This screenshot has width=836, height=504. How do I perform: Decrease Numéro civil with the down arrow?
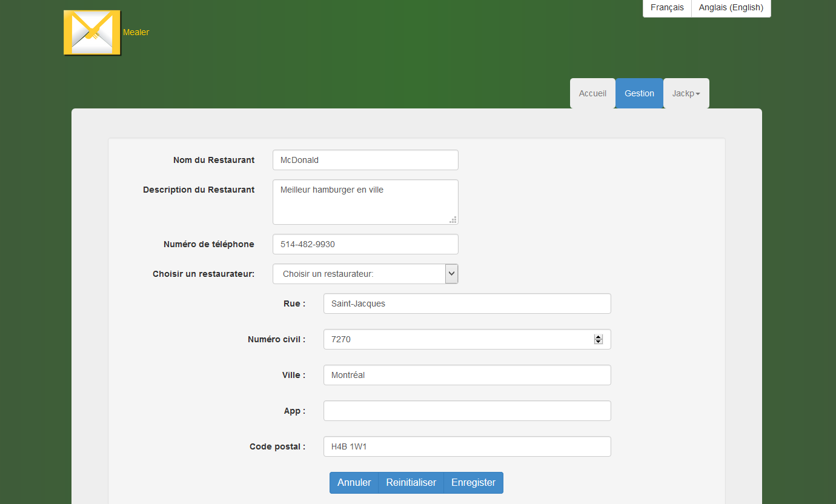coord(599,342)
